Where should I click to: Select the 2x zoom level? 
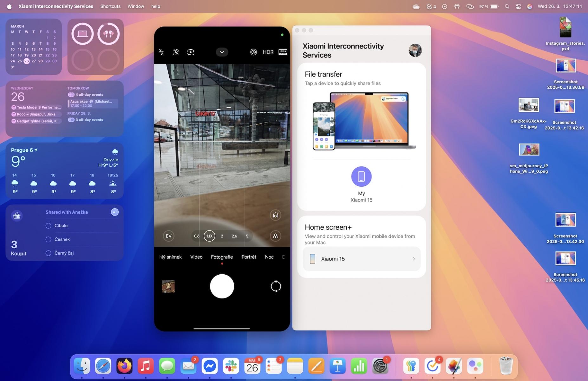coord(222,236)
